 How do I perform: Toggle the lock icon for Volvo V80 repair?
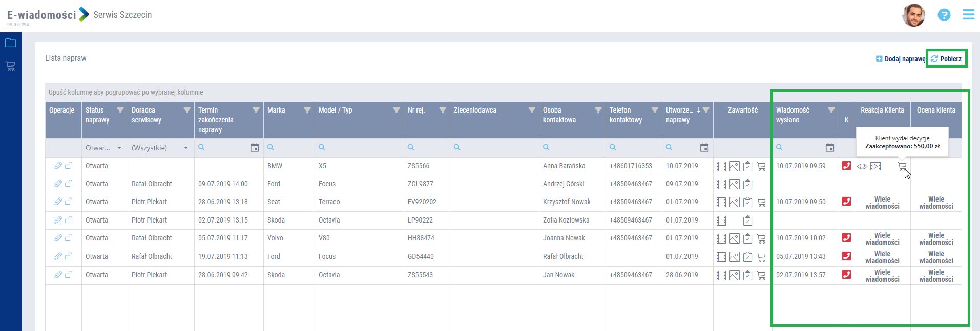coord(69,238)
